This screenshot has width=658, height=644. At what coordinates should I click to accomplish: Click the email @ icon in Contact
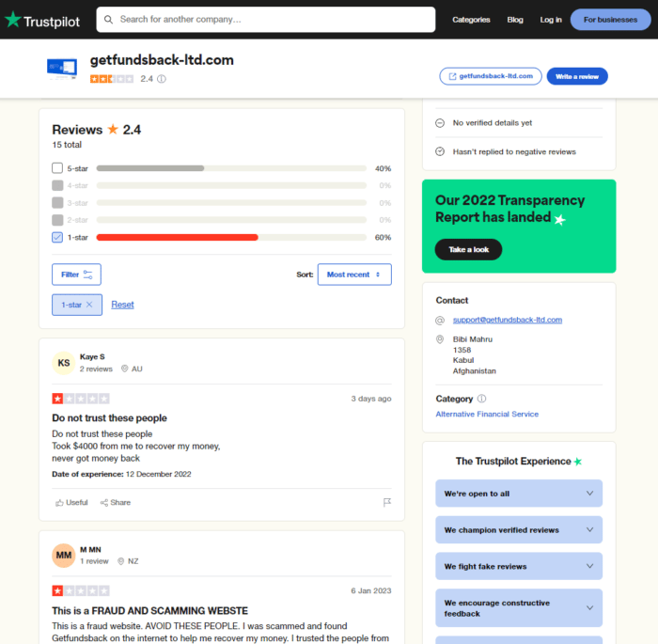440,321
